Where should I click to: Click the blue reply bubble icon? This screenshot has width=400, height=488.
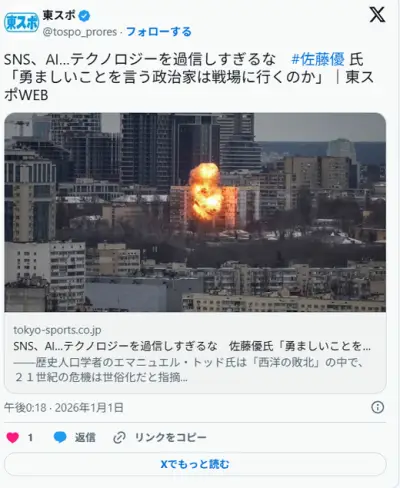tap(60, 437)
